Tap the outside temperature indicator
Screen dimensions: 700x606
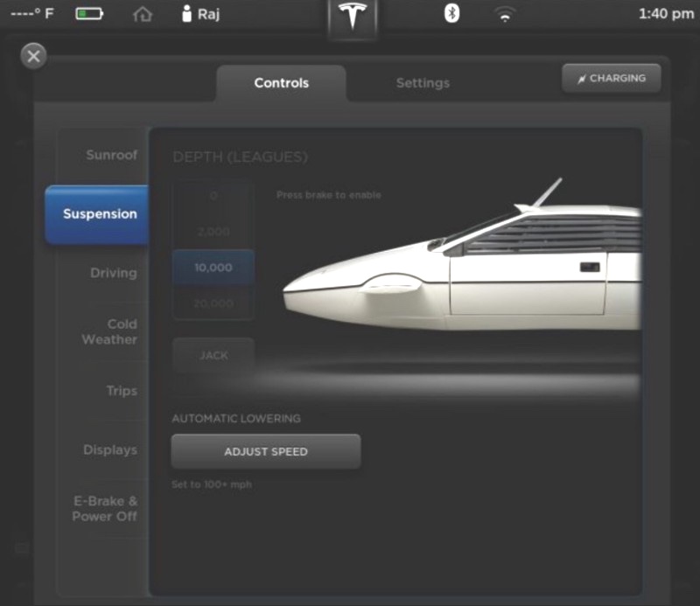31,13
